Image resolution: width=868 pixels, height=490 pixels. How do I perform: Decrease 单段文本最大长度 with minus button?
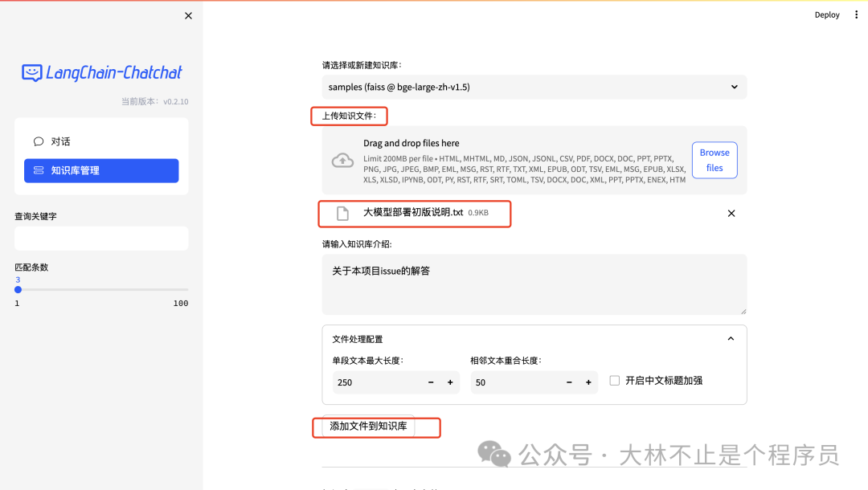click(x=431, y=382)
